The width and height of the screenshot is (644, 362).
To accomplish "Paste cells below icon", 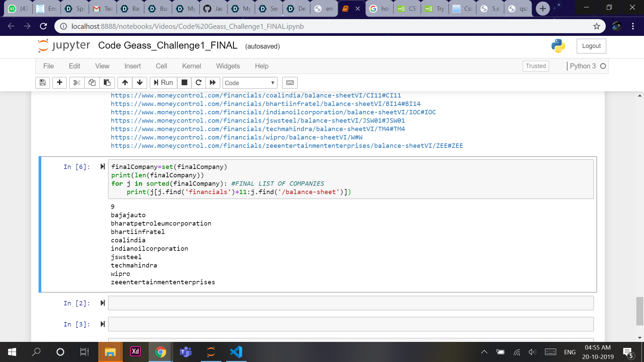I will [107, 82].
